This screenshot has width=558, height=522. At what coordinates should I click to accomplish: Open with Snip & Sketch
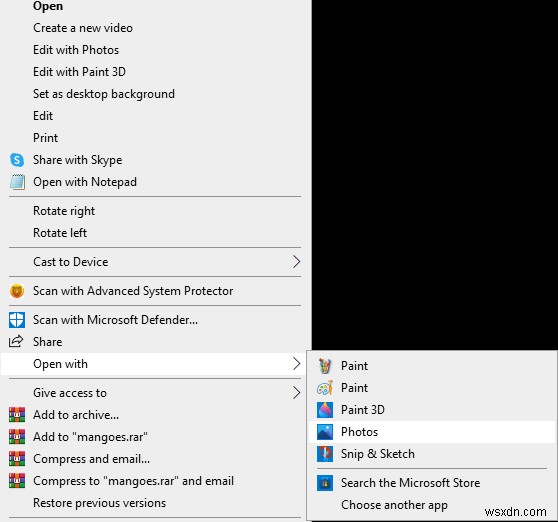(x=431, y=454)
